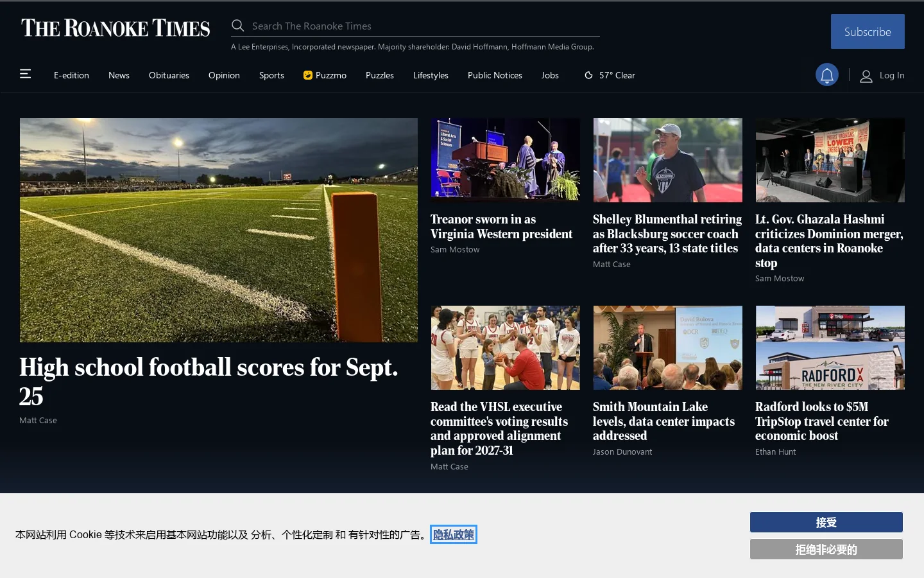Screen dimensions: 924x578
Task: Click the Lee Enterprises shareholder notice text
Action: click(413, 47)
